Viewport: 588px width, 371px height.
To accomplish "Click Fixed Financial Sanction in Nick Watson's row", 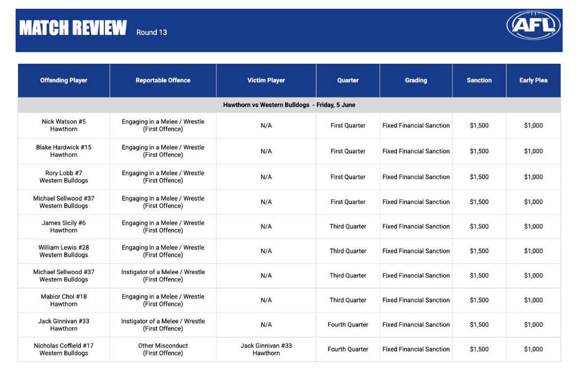I will 416,125.
